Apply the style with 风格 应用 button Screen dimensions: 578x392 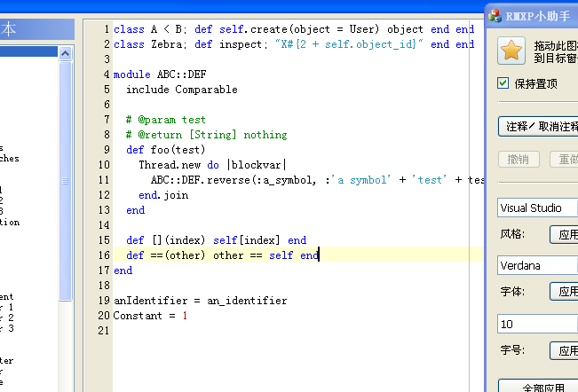tap(564, 234)
